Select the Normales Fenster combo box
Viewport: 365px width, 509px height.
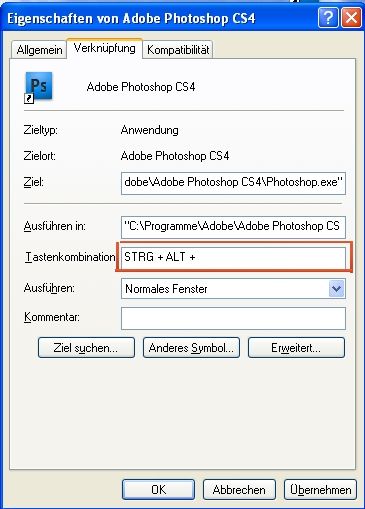[x=233, y=289]
